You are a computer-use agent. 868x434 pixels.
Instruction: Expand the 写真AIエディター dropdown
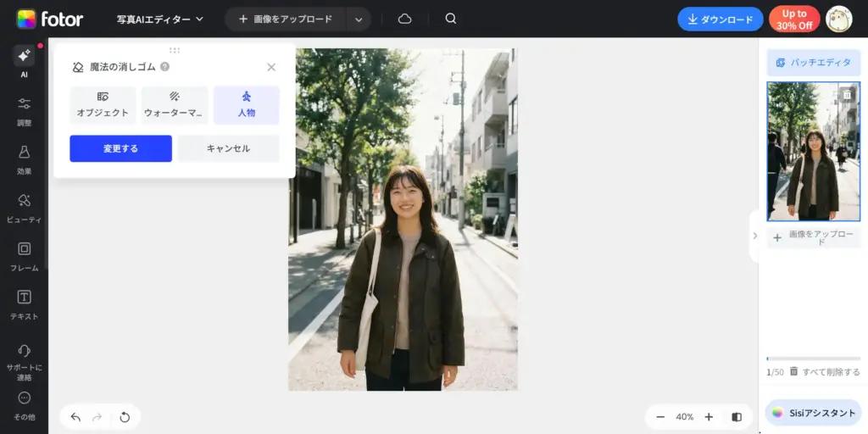[x=160, y=19]
